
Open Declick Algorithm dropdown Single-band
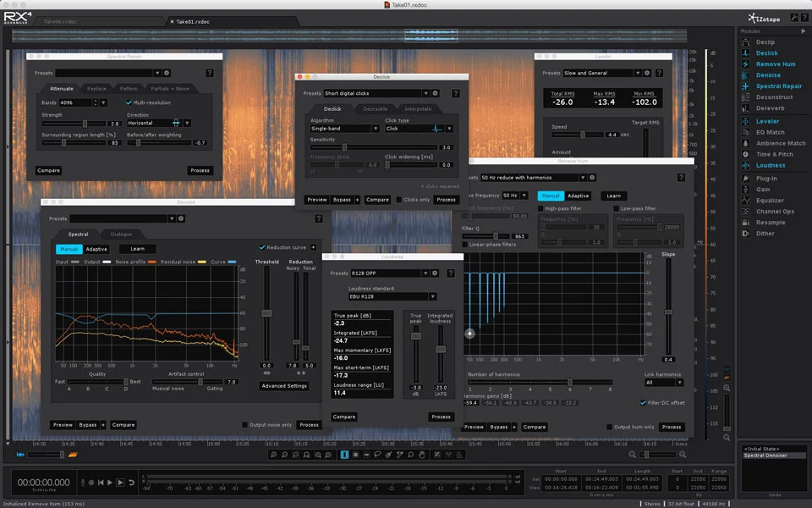click(344, 128)
